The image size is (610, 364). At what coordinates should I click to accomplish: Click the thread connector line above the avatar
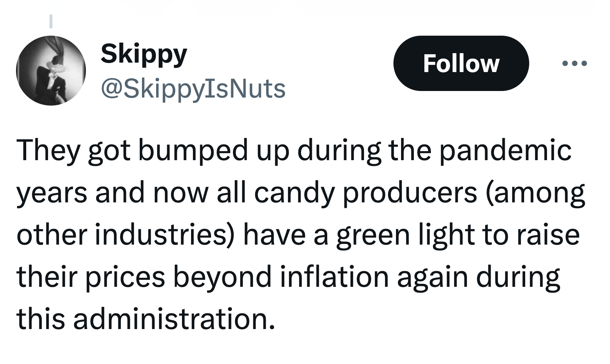coord(51,21)
